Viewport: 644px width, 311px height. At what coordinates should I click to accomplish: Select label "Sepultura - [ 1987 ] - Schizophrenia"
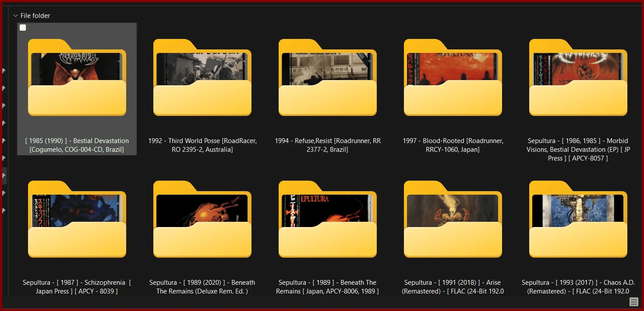(74, 283)
